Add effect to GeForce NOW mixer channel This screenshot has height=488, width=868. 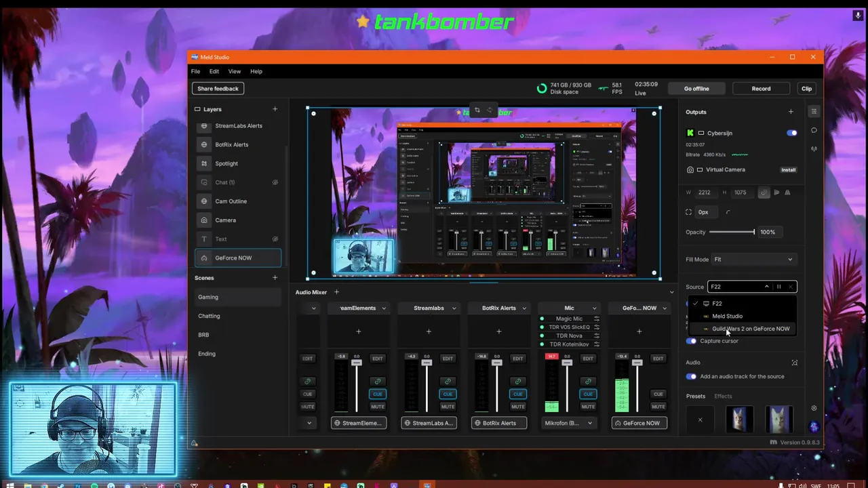pos(639,331)
